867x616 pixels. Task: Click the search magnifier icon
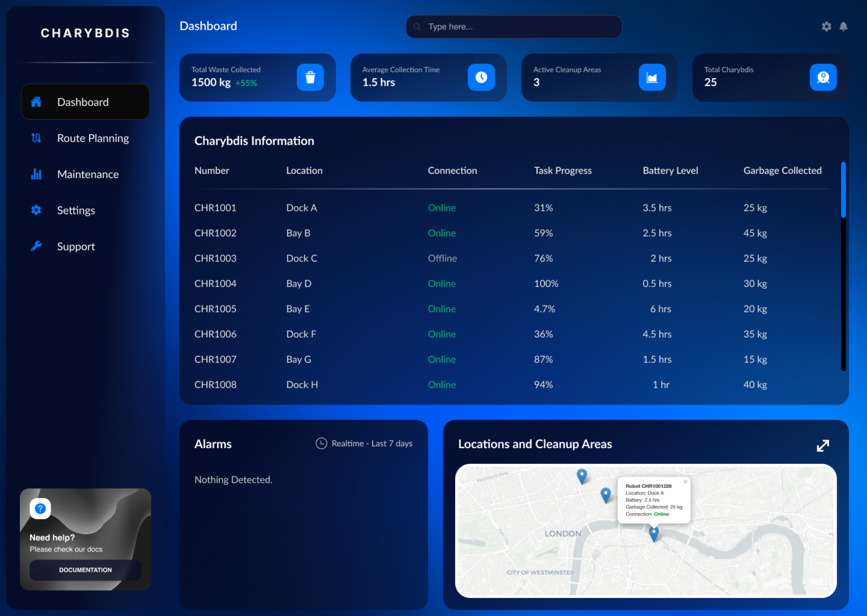click(417, 27)
